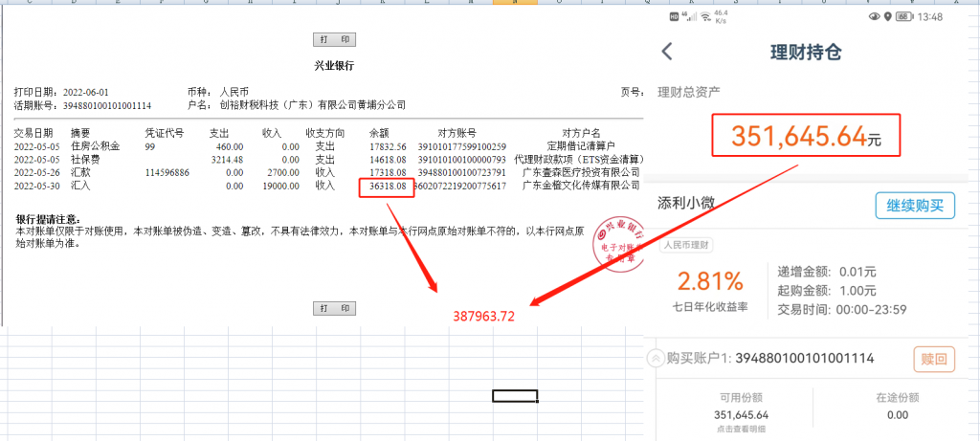Tap the battery indicator in status bar
Screen dimensions: 980x441
point(904,17)
